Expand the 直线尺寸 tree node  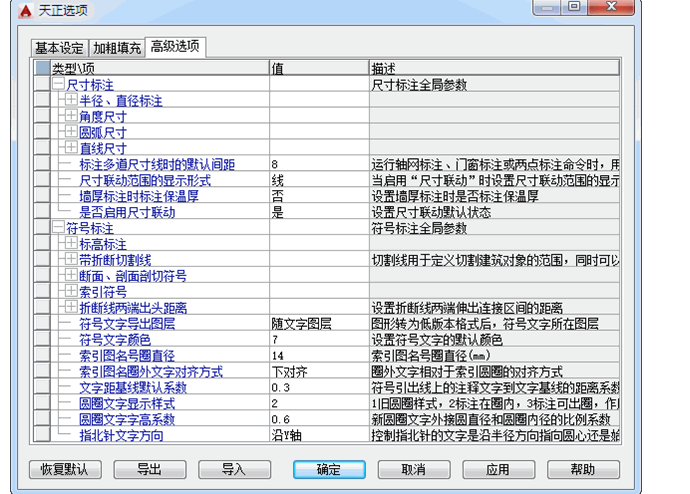tap(71, 147)
